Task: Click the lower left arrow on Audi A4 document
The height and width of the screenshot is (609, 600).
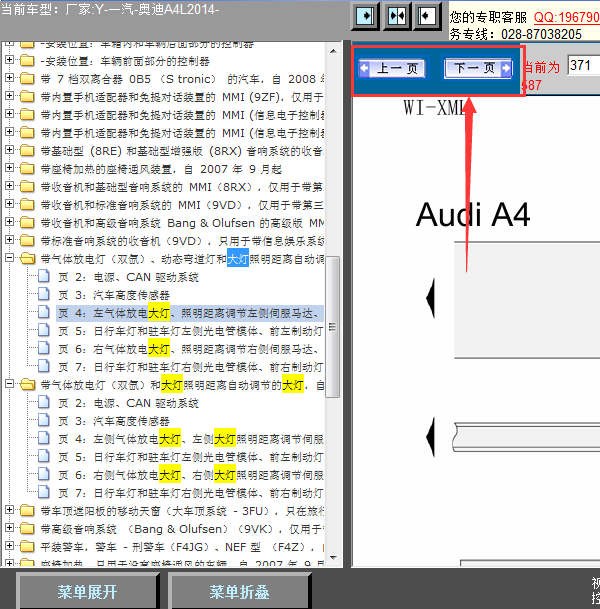Action: pos(431,437)
